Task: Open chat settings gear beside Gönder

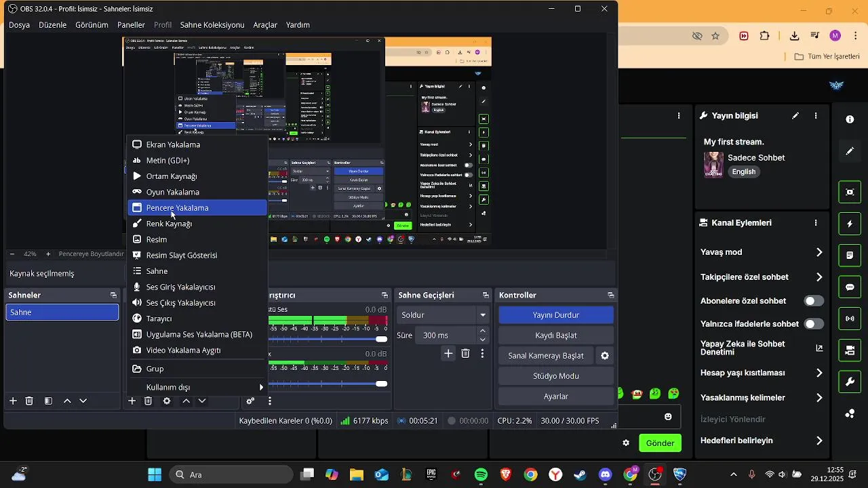Action: [x=626, y=443]
